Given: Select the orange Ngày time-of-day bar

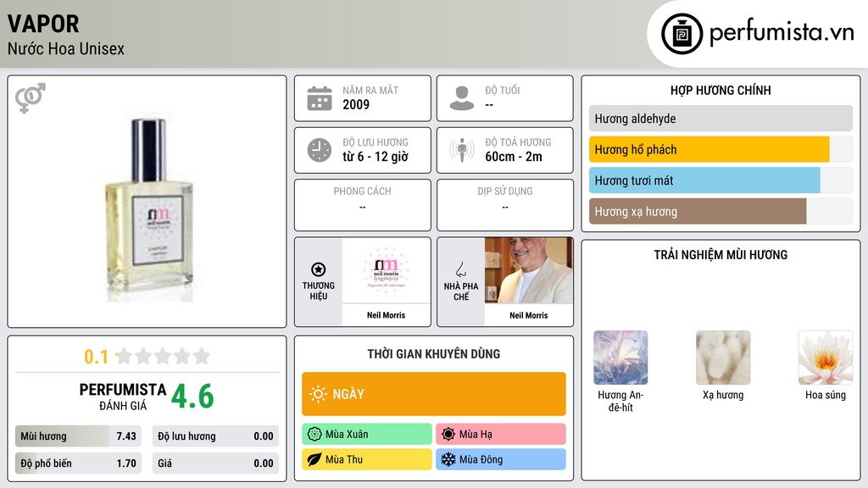Looking at the screenshot, I should [434, 394].
